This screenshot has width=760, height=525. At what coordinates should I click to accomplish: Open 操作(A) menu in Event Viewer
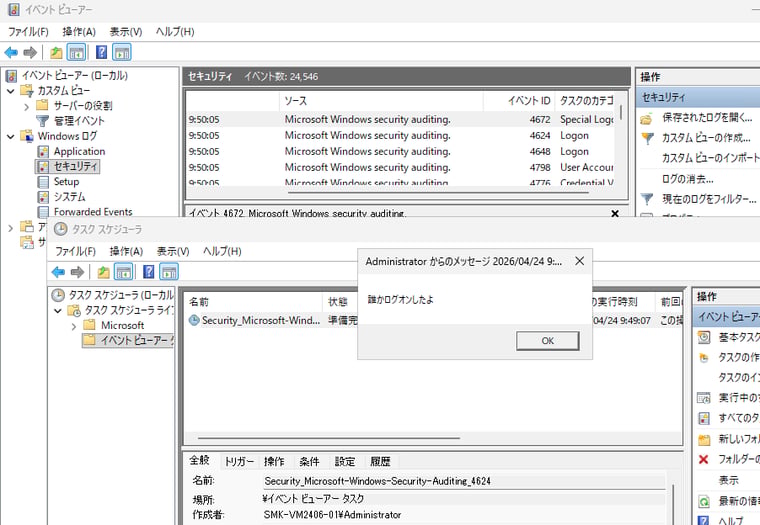[79, 32]
